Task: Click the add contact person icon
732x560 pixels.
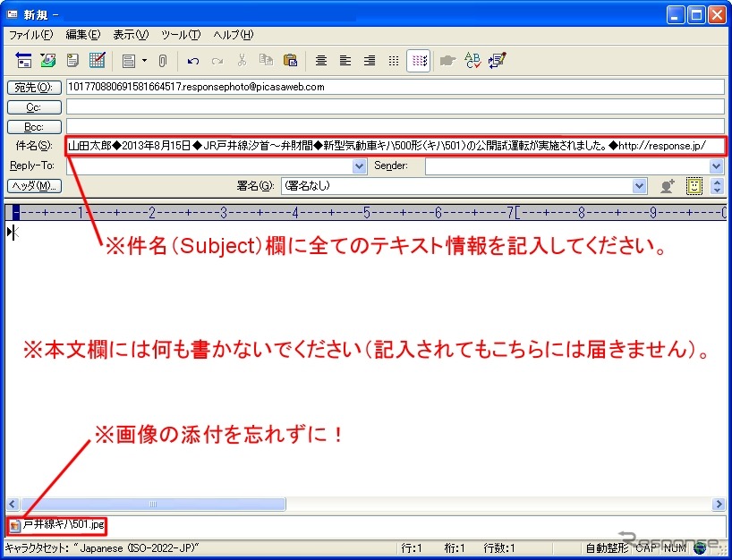Action: (668, 186)
